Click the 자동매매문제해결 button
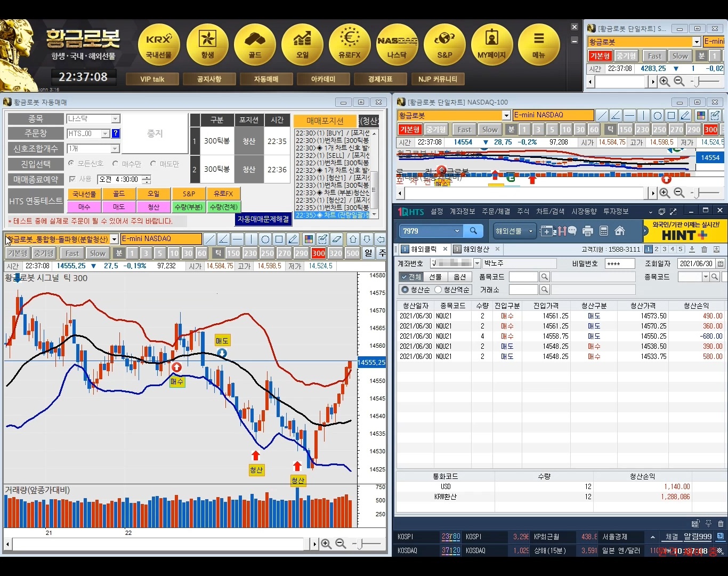This screenshot has width=728, height=576. pos(263,219)
